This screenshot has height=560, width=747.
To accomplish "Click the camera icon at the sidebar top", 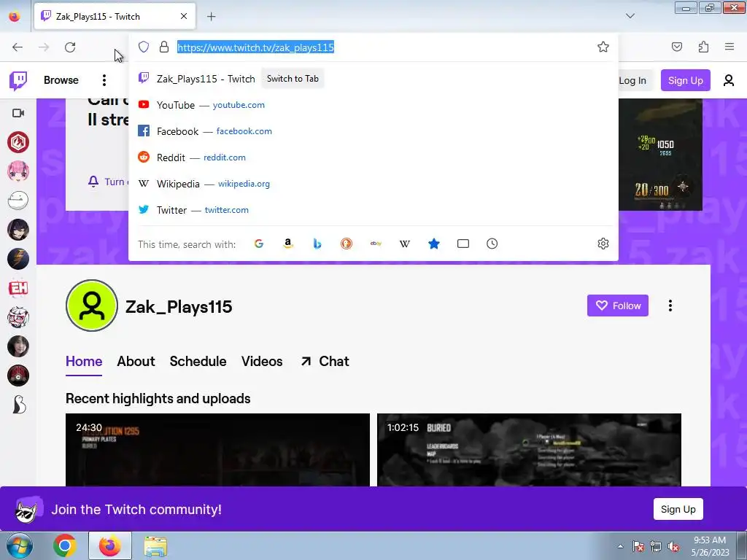I will pyautogui.click(x=18, y=113).
